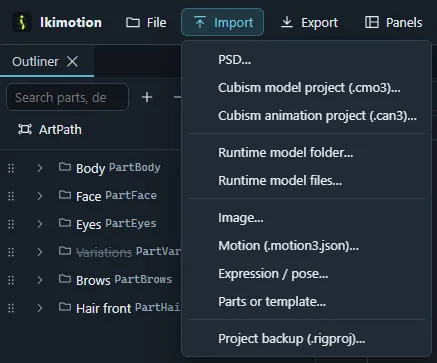
Task: Select Runtime model folder... option
Action: [306, 153]
